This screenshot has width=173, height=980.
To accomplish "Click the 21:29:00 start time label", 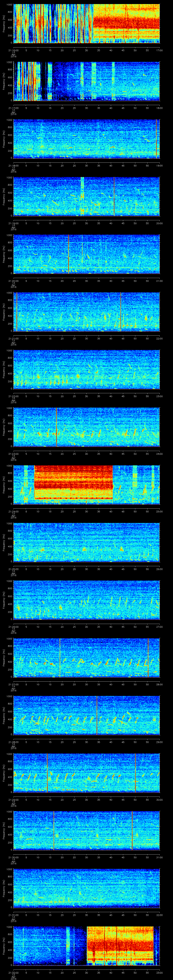I will (x=13, y=800).
